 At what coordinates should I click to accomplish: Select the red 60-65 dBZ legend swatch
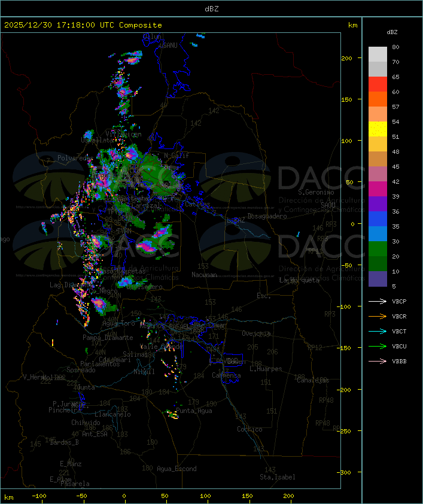[x=378, y=84]
